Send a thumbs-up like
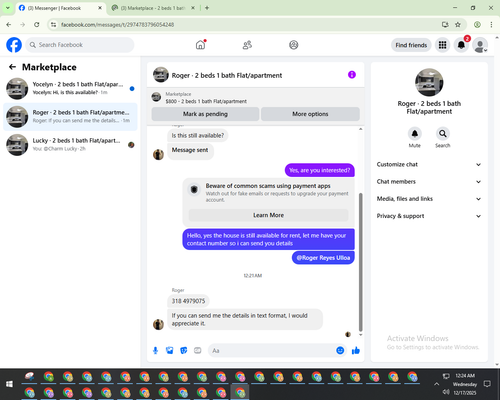The width and height of the screenshot is (500, 400). pos(356,350)
